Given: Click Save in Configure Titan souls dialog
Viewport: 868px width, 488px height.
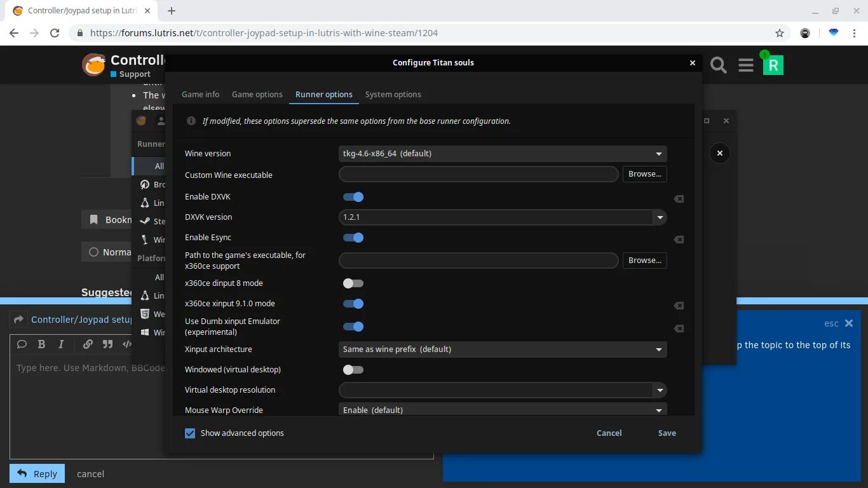Looking at the screenshot, I should coord(667,433).
